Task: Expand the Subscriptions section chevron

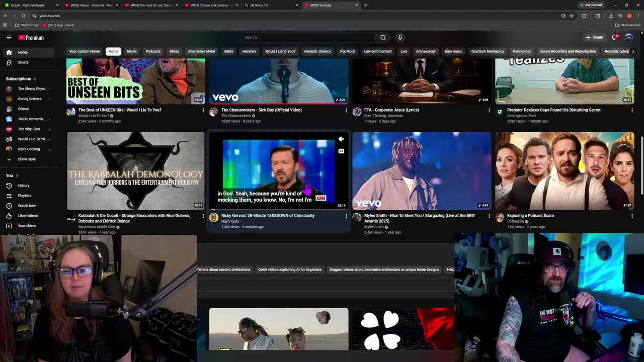Action: tap(35, 79)
